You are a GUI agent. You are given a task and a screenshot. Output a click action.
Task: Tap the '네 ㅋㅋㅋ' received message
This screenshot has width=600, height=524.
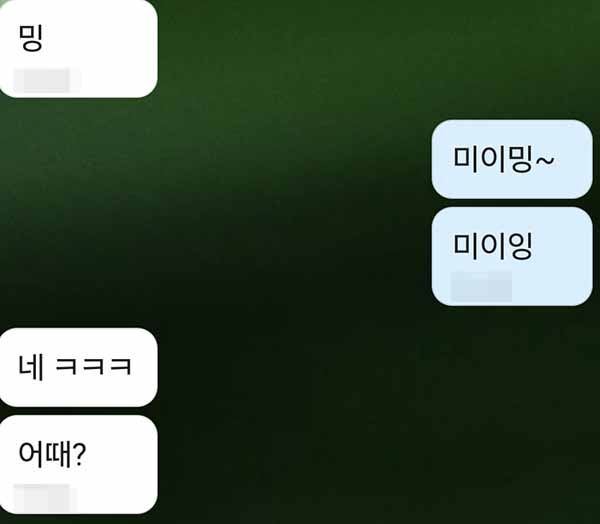(78, 367)
